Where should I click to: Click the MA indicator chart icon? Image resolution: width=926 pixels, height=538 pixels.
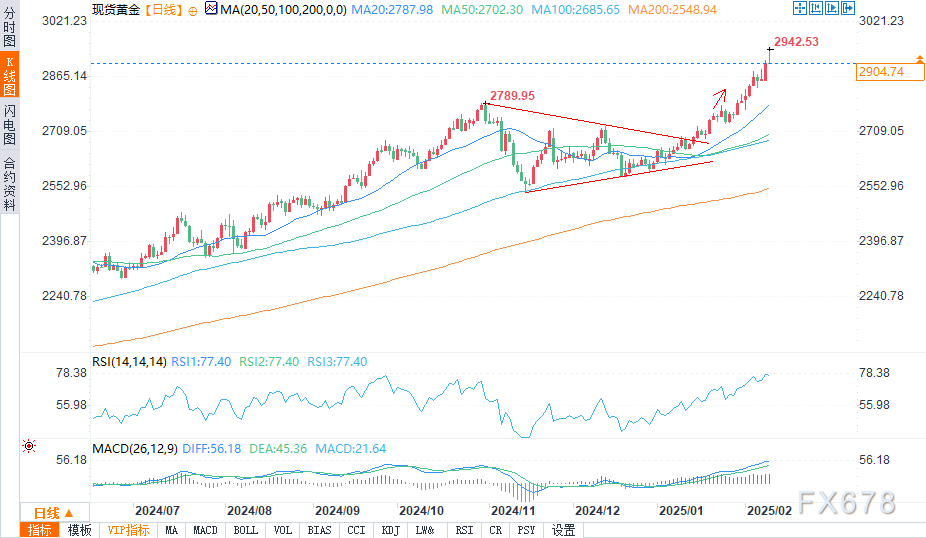210,9
